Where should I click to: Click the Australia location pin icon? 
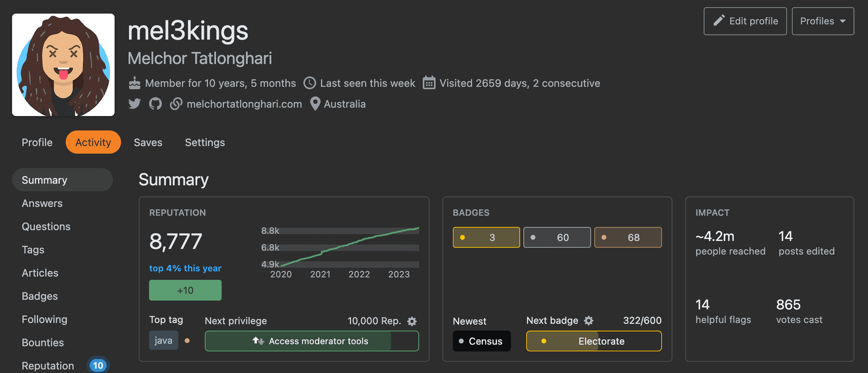coord(315,104)
